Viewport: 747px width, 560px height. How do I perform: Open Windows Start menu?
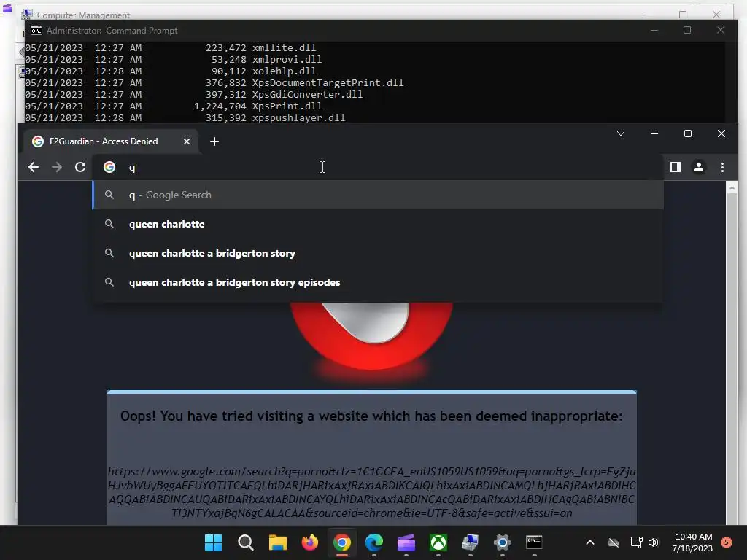[x=213, y=542]
